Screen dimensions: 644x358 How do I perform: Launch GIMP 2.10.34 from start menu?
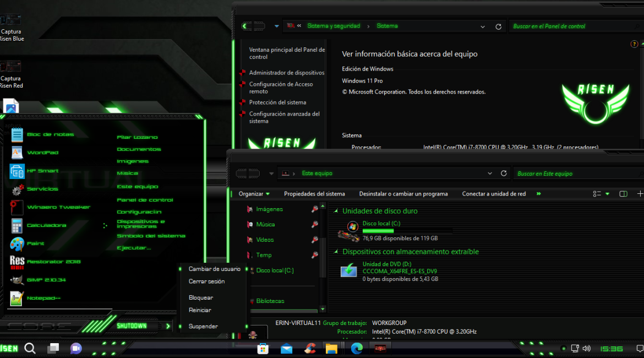(x=46, y=280)
